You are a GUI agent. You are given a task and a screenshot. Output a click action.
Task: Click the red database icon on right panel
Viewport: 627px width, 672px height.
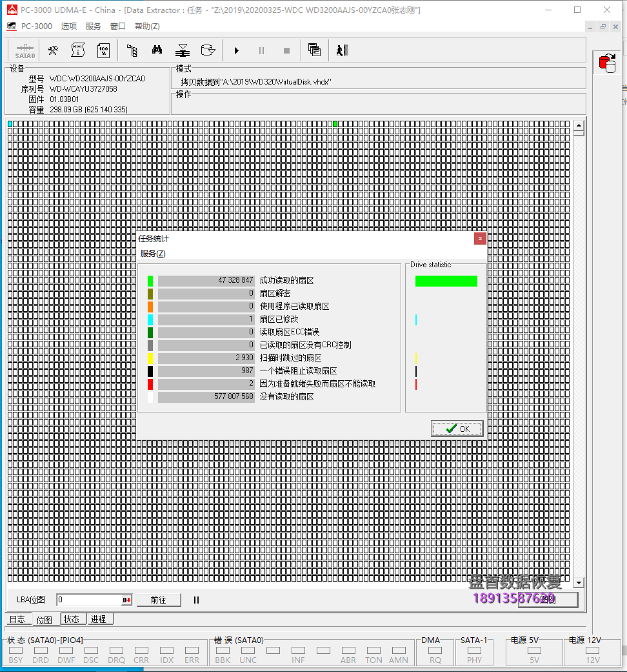tap(606, 63)
